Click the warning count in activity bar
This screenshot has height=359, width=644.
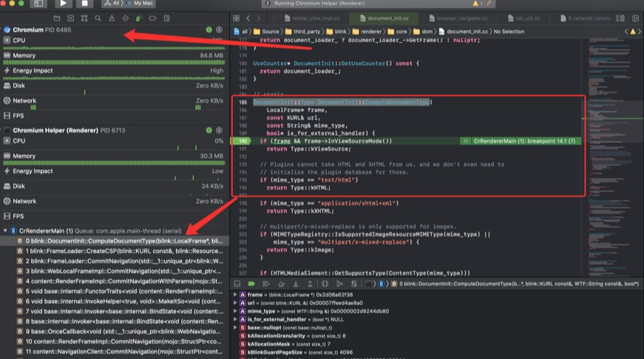tap(477, 3)
